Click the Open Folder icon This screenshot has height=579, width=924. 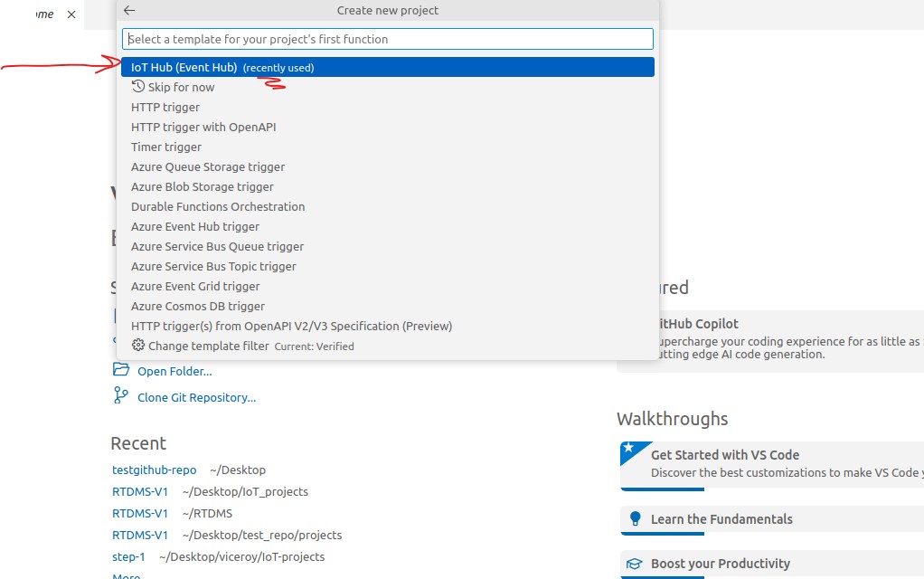pos(121,370)
